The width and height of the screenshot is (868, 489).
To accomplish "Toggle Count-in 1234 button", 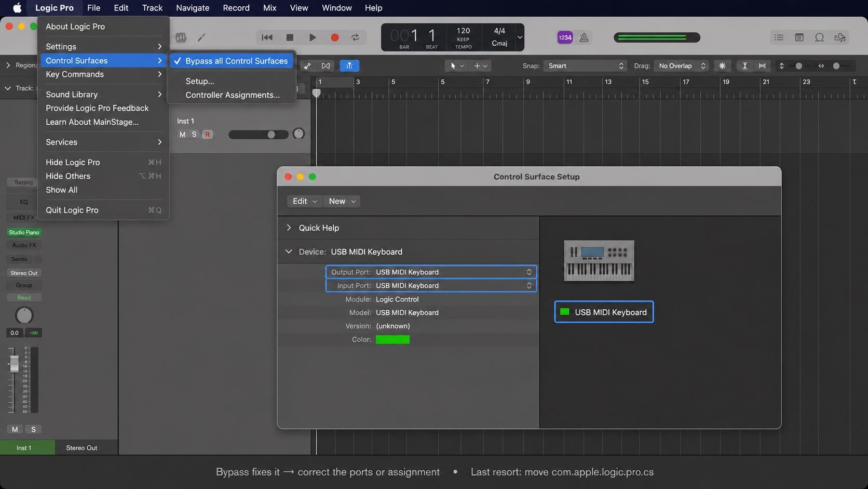I will coord(565,37).
